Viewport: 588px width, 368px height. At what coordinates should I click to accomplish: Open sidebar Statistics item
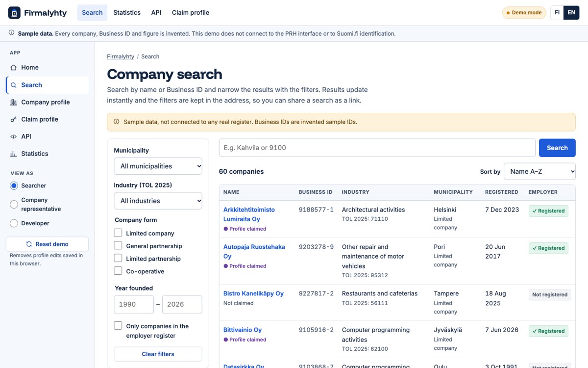[x=48, y=154]
